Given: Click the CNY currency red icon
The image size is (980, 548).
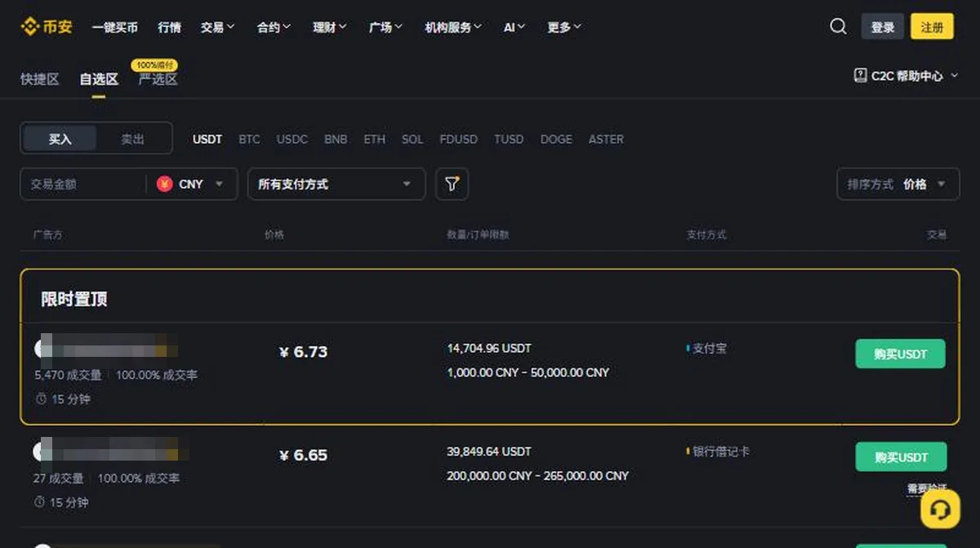Looking at the screenshot, I should (164, 184).
